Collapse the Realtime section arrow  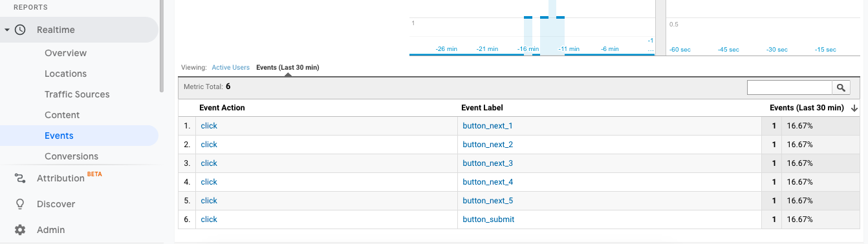point(7,30)
